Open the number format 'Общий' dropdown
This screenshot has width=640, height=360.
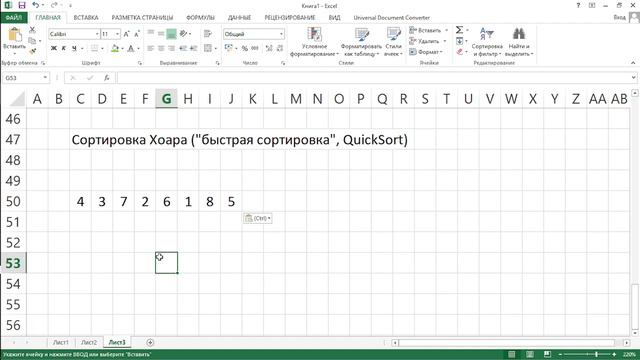click(x=281, y=34)
